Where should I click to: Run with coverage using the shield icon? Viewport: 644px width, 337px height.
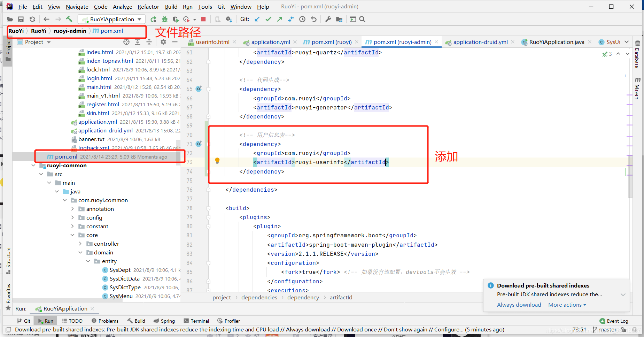coord(176,19)
